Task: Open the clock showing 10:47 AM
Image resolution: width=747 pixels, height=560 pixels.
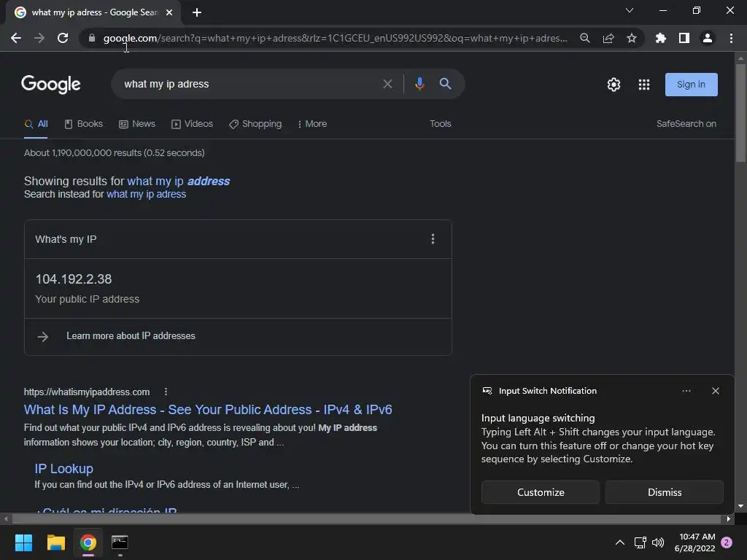Action: point(695,542)
